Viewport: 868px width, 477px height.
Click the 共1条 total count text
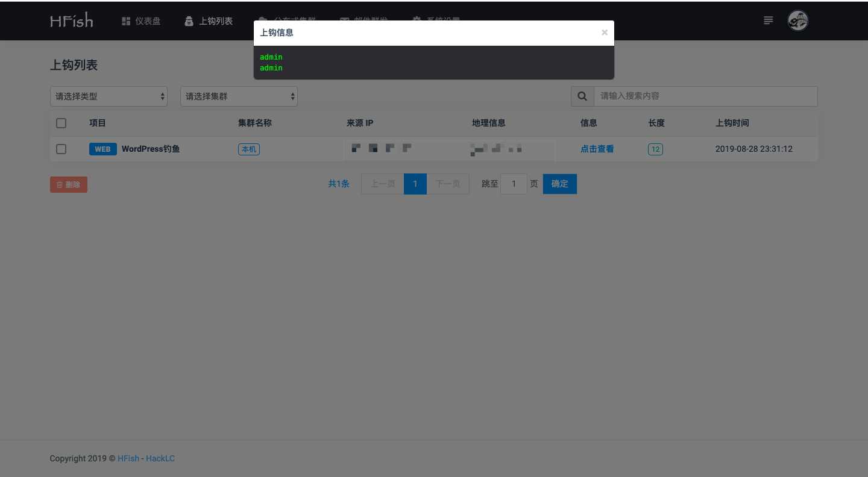point(339,184)
